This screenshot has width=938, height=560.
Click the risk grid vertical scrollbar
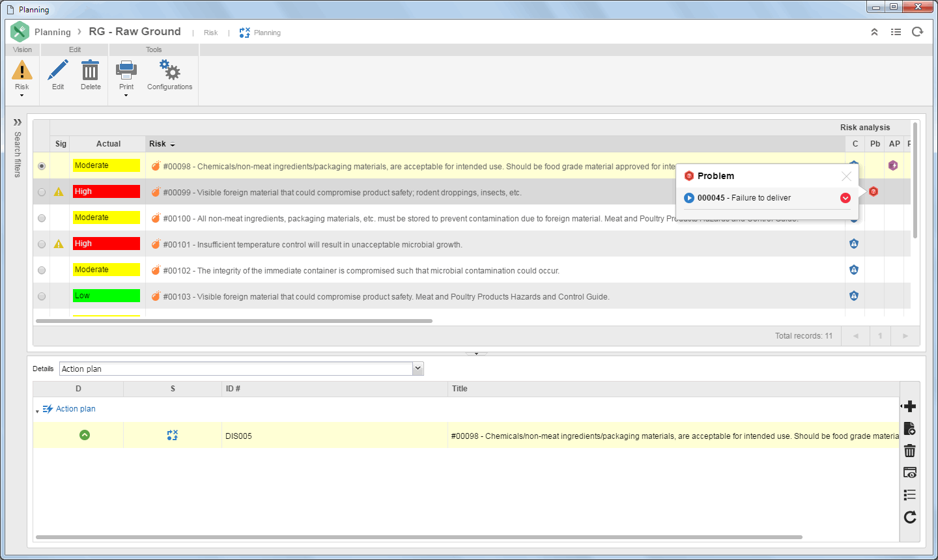tap(915, 180)
